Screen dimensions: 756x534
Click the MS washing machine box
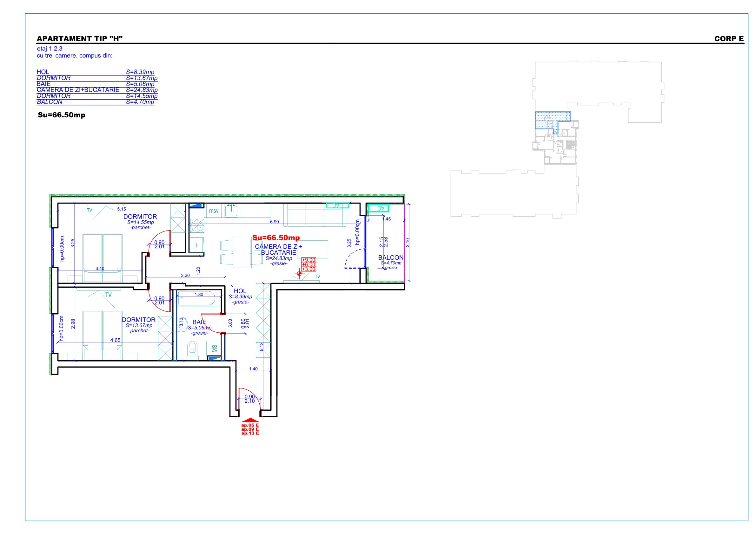click(x=214, y=348)
